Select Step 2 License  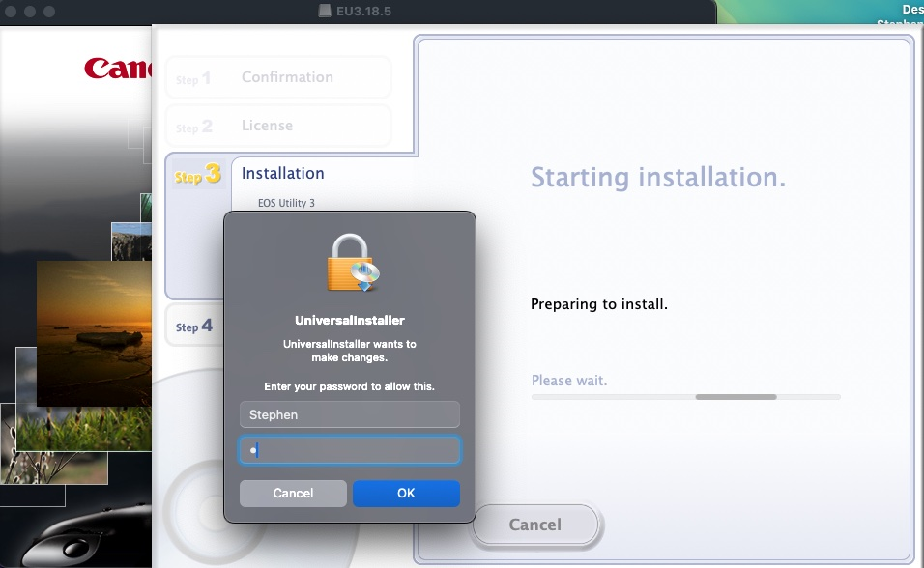[x=277, y=126]
